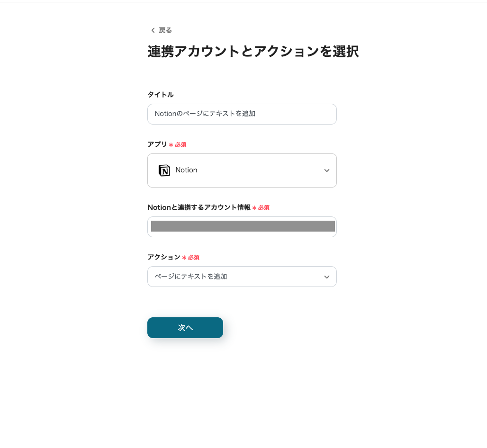
Task: Click the red asterisk beside アカウント情報 label
Action: pos(254,208)
